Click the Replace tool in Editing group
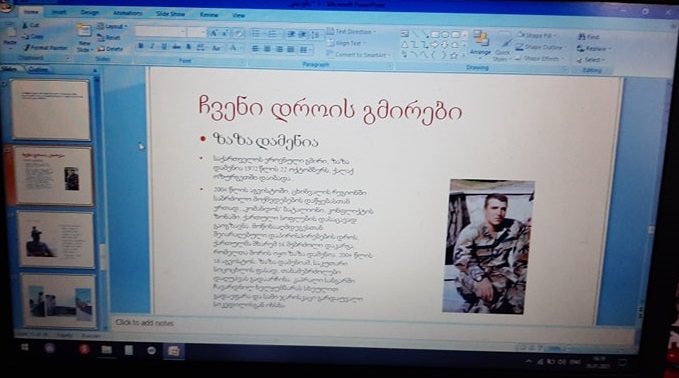This screenshot has height=378, width=679. [593, 48]
